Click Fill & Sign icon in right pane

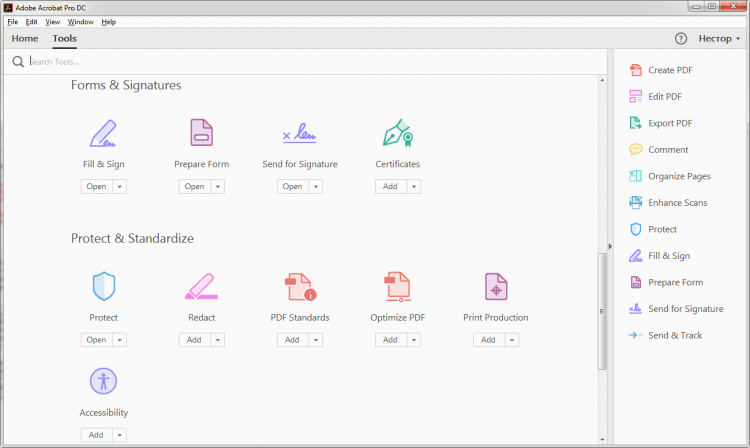[x=635, y=256]
